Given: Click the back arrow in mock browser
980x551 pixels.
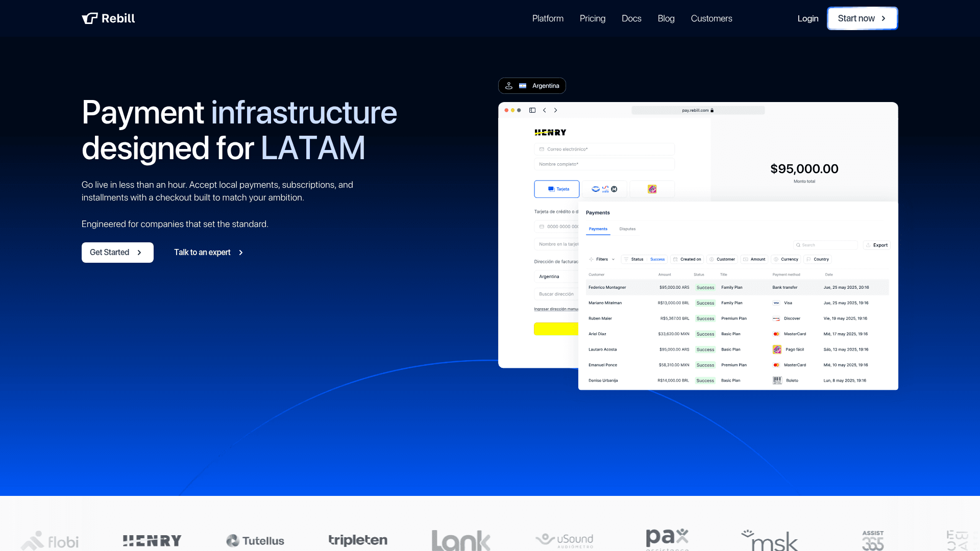Looking at the screenshot, I should coord(545,110).
